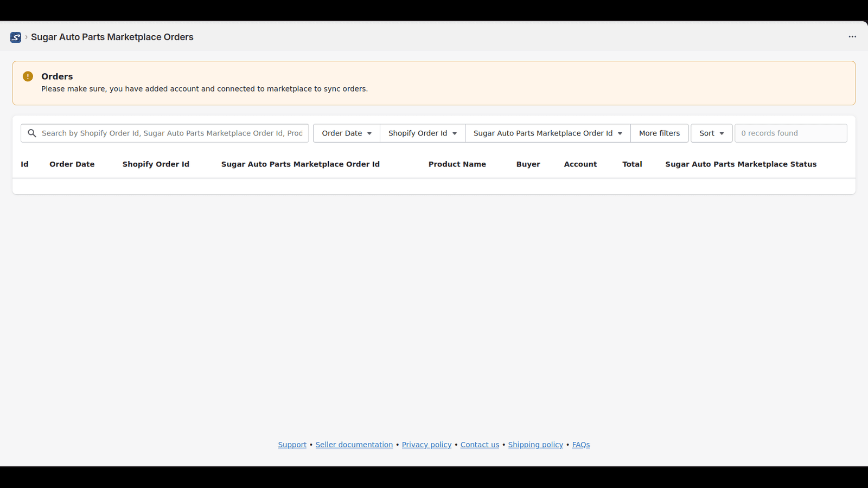The width and height of the screenshot is (868, 488).
Task: Open the Seller documentation link
Action: (x=354, y=445)
